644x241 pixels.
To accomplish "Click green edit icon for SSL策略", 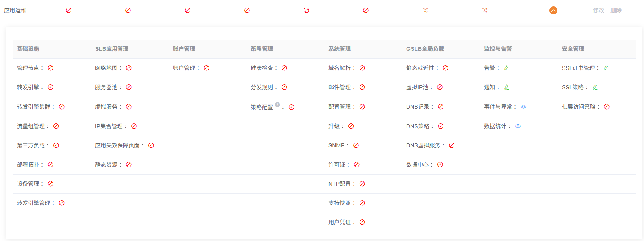I will click(595, 87).
